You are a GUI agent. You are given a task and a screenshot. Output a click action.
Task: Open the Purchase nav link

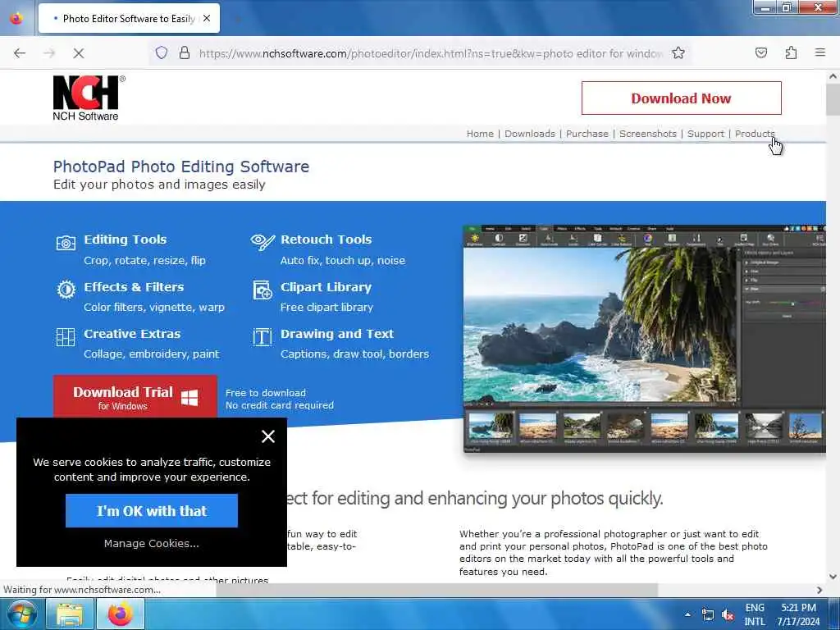coord(587,134)
